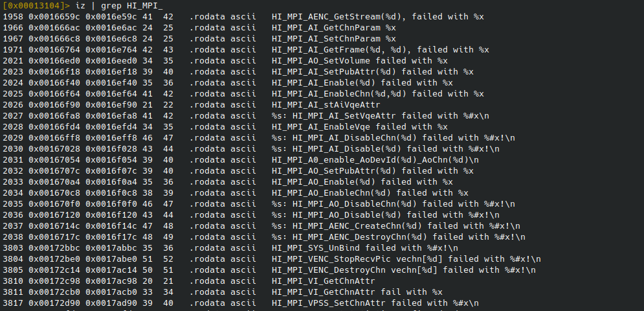The width and height of the screenshot is (644, 311).
Task: Click the HI_MPI_AI_stAiVqeAttr string
Action: click(x=326, y=104)
